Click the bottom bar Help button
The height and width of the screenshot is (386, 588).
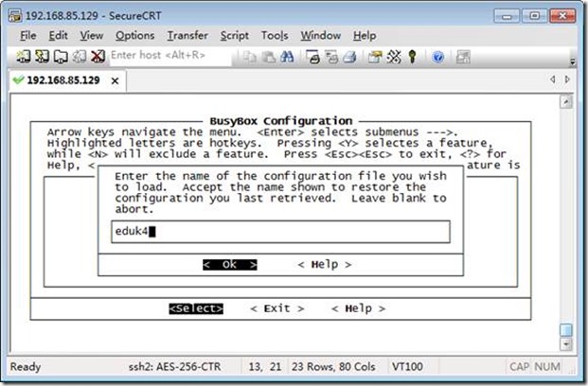coord(359,308)
